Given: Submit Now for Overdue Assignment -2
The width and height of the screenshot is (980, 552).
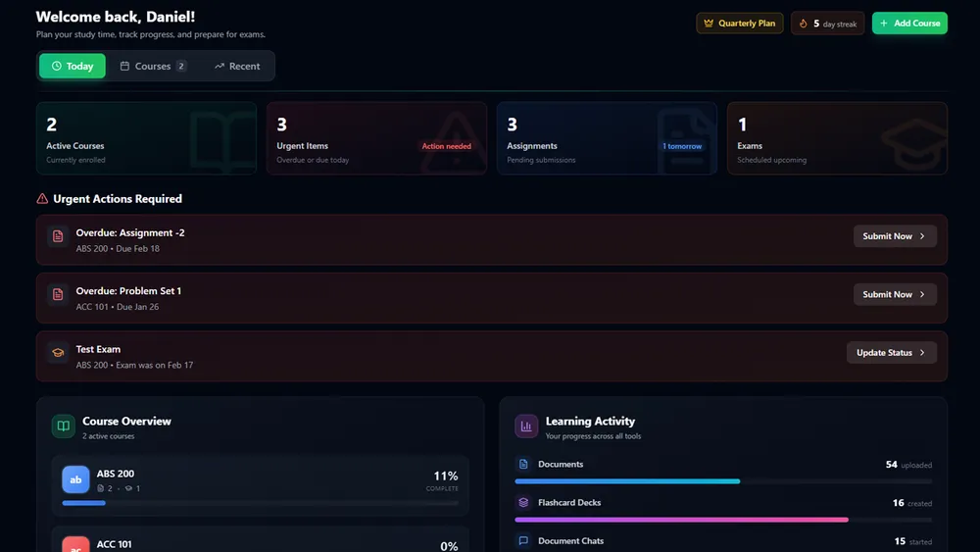Looking at the screenshot, I should tap(895, 236).
